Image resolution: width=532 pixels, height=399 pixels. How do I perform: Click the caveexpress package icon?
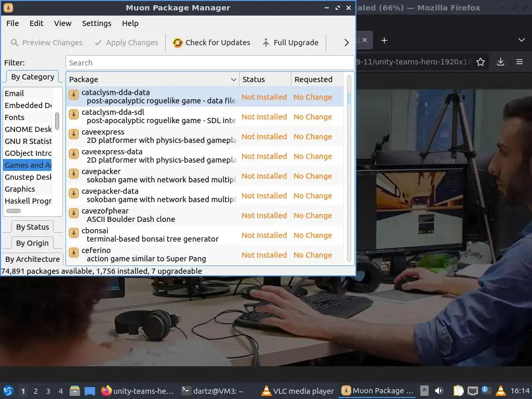pyautogui.click(x=74, y=135)
